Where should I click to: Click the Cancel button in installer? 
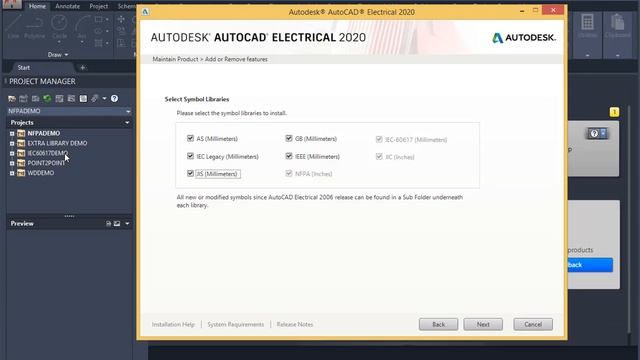point(533,324)
